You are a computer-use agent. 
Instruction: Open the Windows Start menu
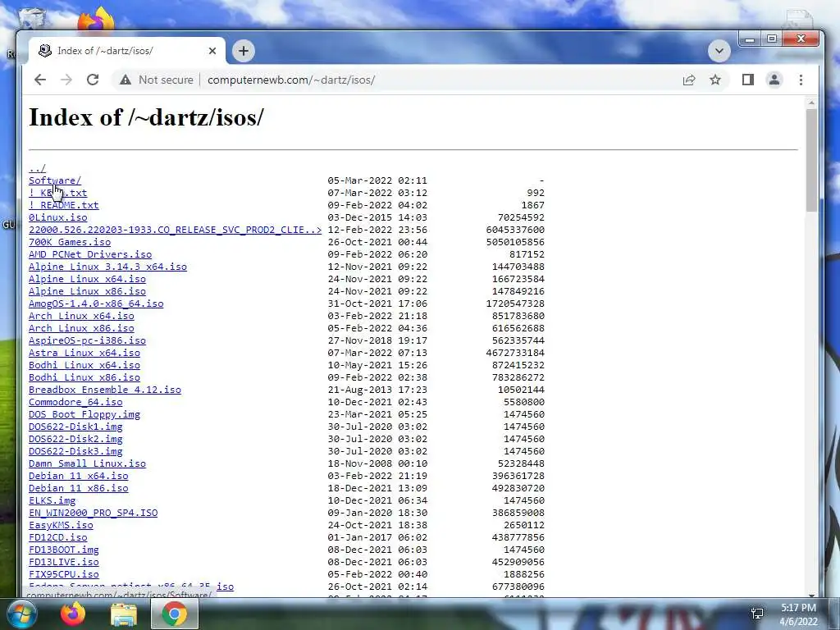pos(21,614)
